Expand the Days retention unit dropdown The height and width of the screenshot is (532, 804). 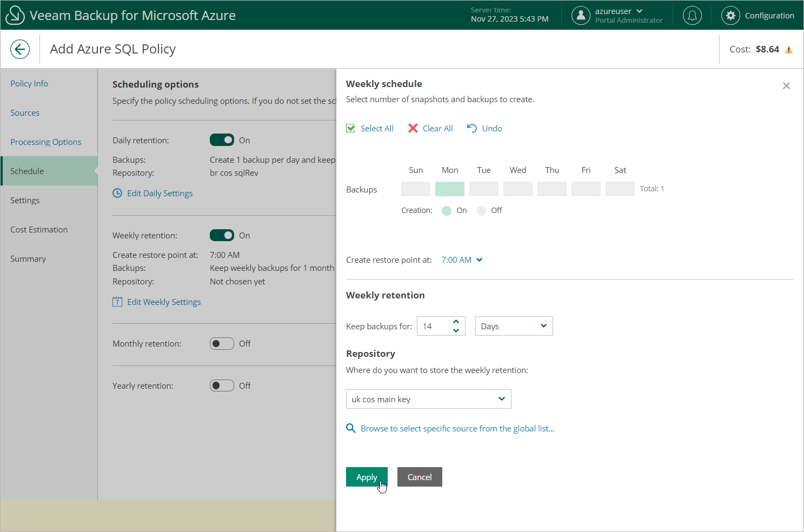pyautogui.click(x=514, y=326)
